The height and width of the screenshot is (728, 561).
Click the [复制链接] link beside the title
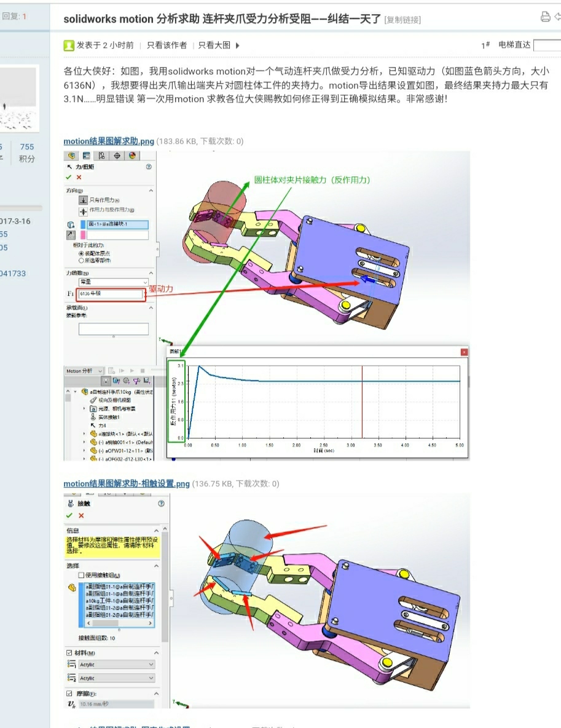click(x=402, y=20)
